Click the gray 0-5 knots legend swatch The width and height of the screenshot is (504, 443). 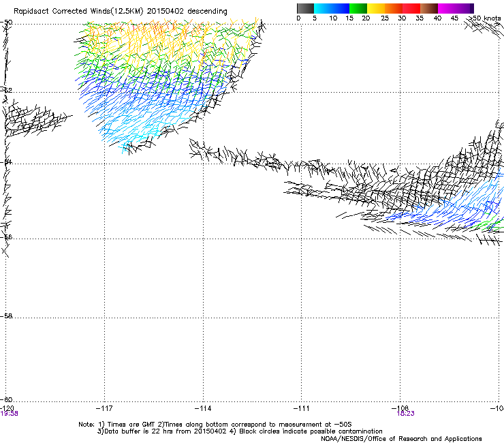(x=305, y=8)
